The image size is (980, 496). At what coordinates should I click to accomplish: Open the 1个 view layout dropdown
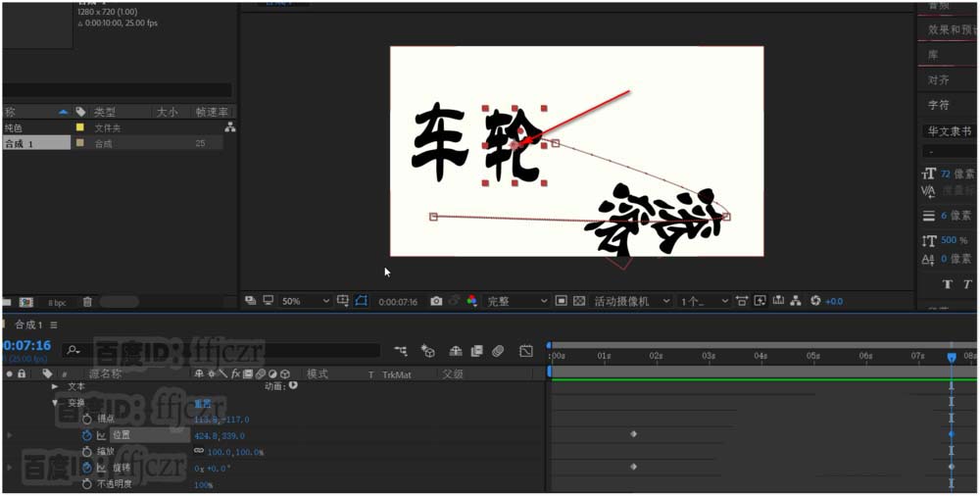click(x=704, y=302)
